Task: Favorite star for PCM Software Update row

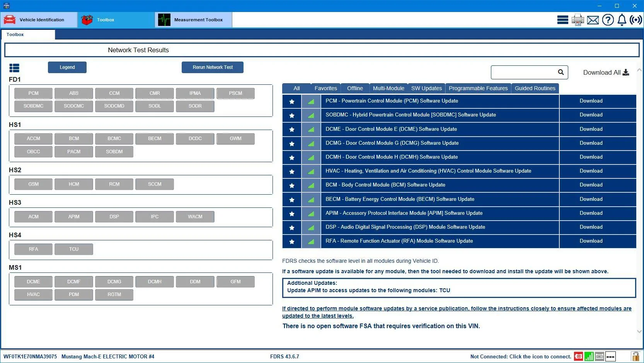Action: coord(292,101)
